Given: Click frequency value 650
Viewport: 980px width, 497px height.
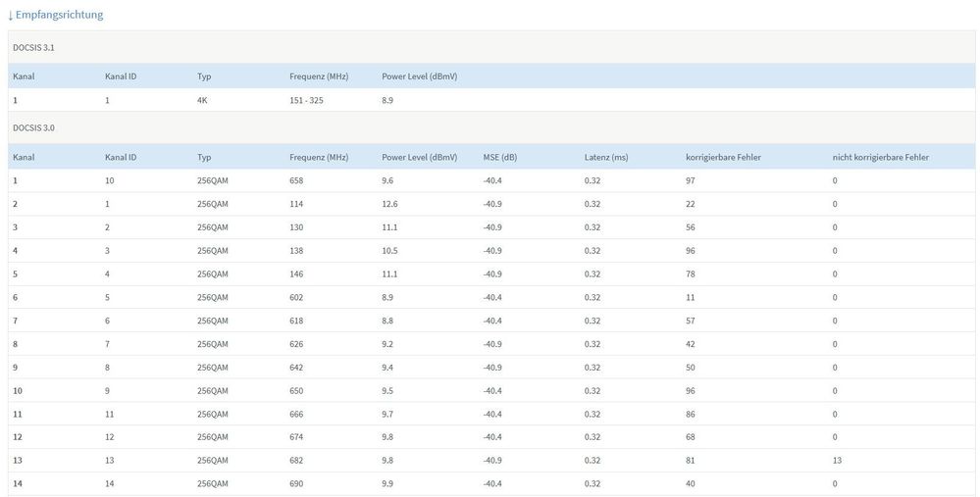Looking at the screenshot, I should [x=296, y=391].
